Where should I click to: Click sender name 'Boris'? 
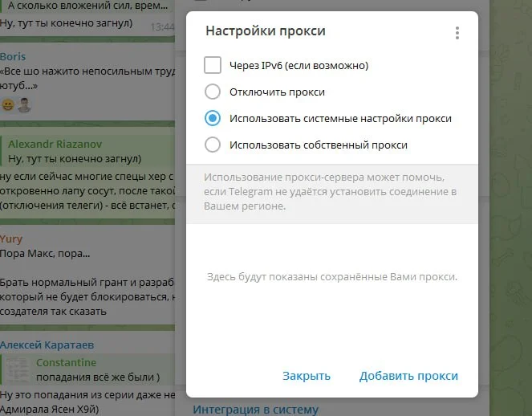13,57
